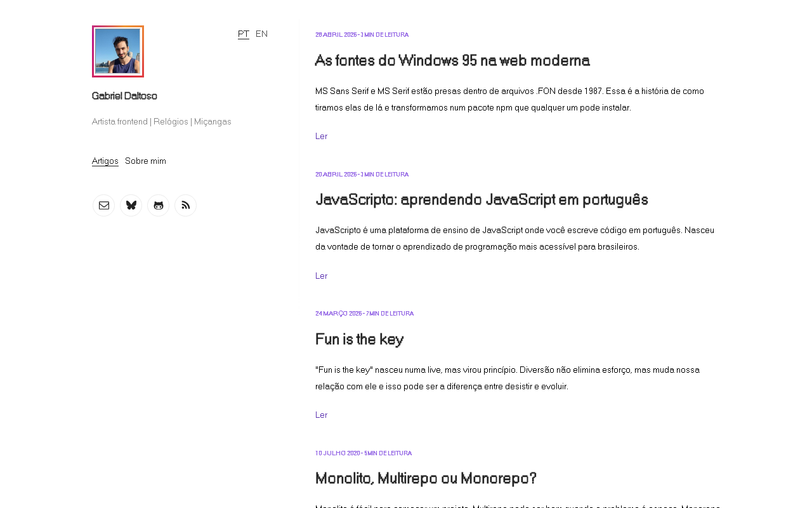Click 'Ler' under the JavaScripto post
812x508 pixels.
click(x=322, y=276)
